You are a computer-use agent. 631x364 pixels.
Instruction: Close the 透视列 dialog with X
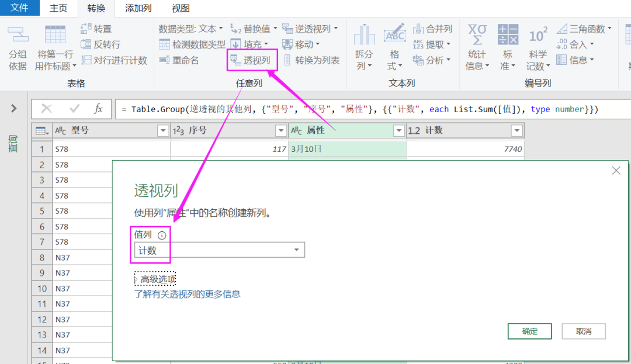[x=616, y=171]
